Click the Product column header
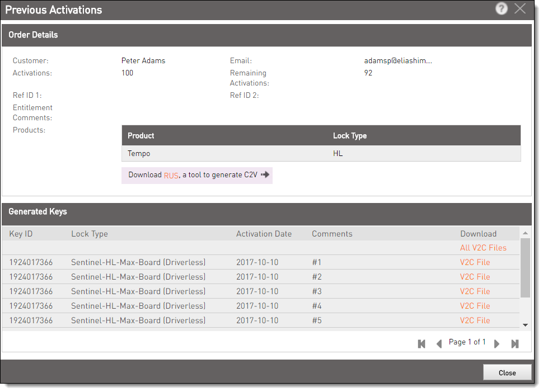543x392 pixels. (141, 136)
